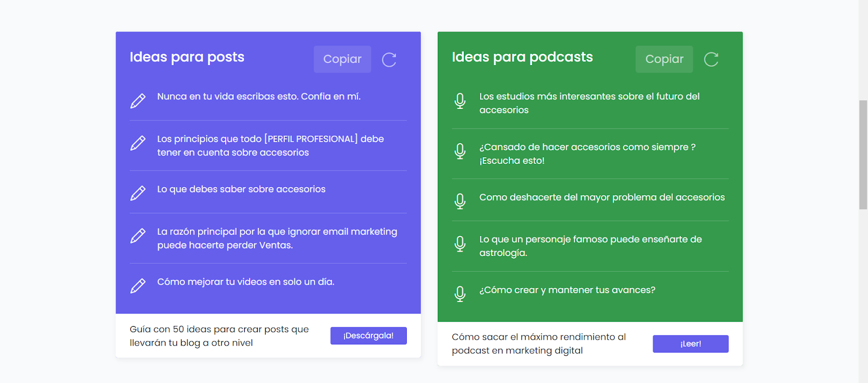Click microphone icon beside '¿Cómo crear y mantener'
Viewport: 868px width, 383px height.
460,294
